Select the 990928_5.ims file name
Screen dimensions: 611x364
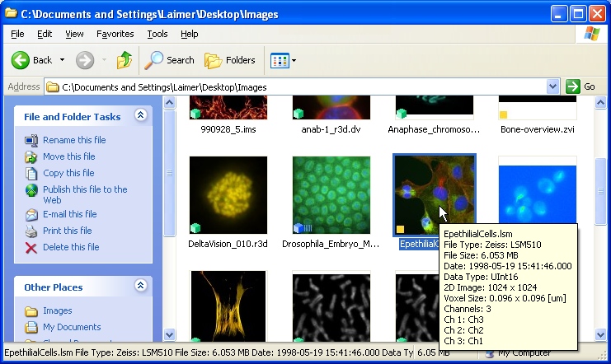point(228,129)
